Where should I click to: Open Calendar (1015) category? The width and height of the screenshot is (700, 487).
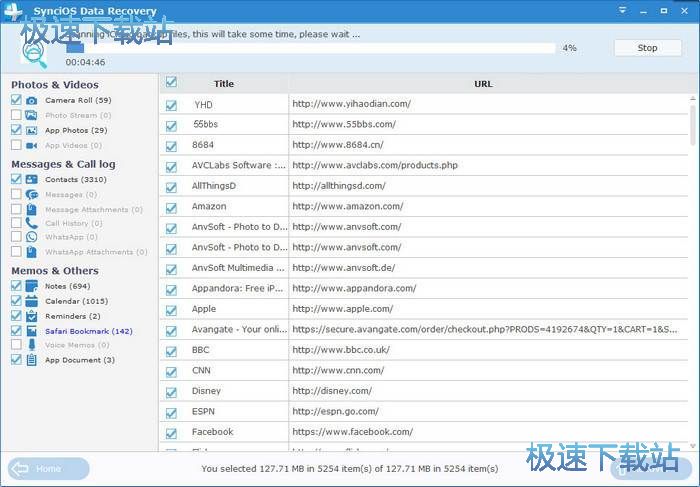tap(76, 301)
